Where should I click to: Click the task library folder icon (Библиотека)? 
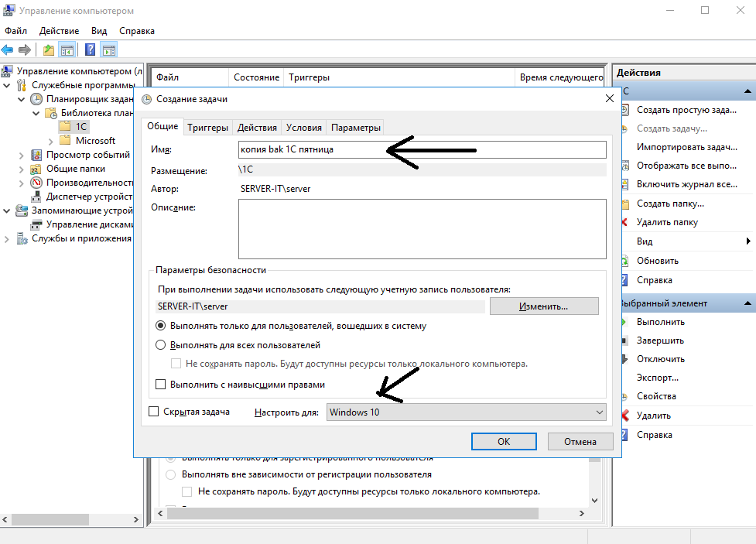pyautogui.click(x=50, y=113)
